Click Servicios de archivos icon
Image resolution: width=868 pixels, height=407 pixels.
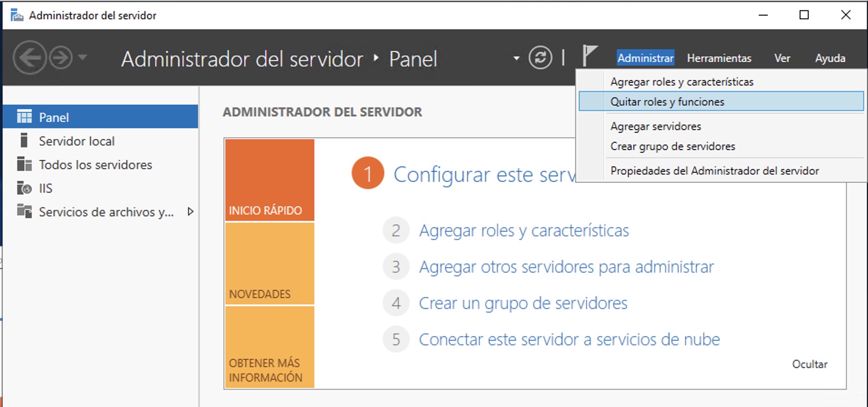tap(24, 211)
